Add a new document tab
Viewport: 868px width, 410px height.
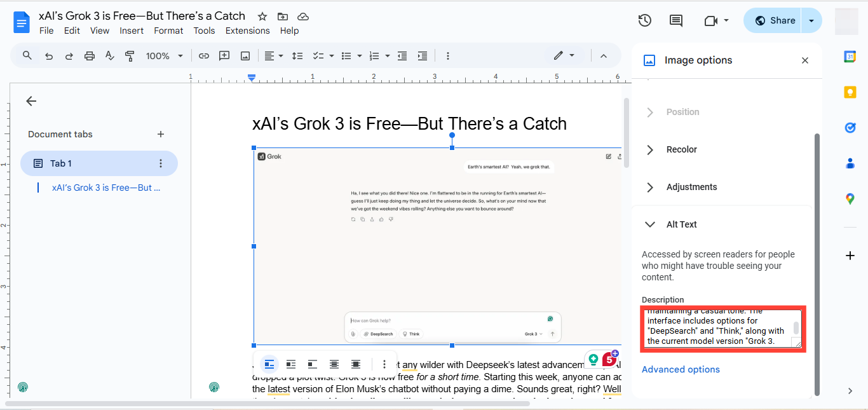tap(161, 134)
